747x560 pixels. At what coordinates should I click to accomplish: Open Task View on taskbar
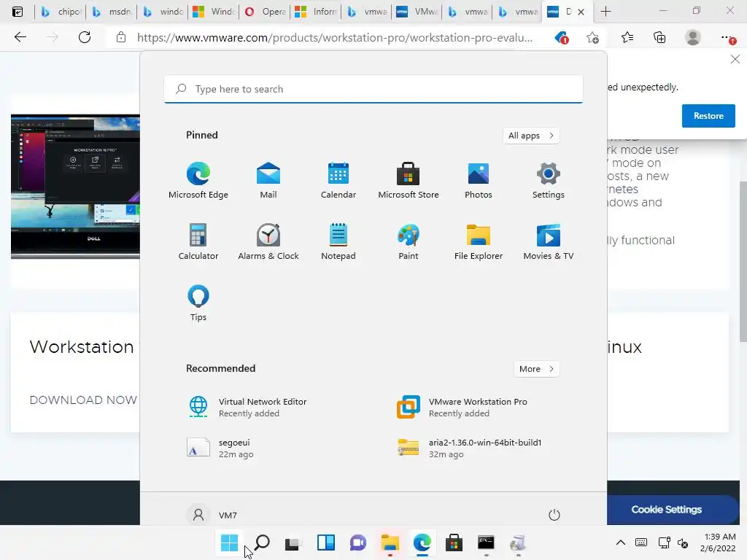click(x=293, y=542)
